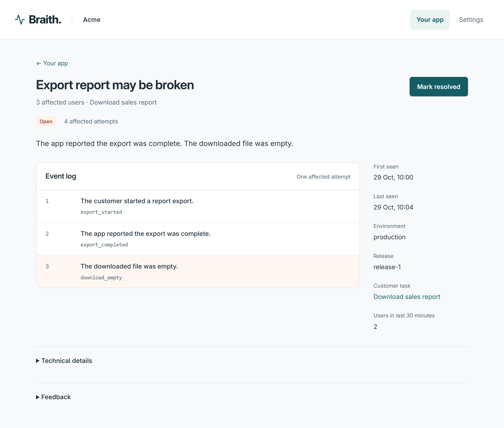Click the Braith pulse logo icon
The height and width of the screenshot is (428, 504).
click(x=20, y=20)
